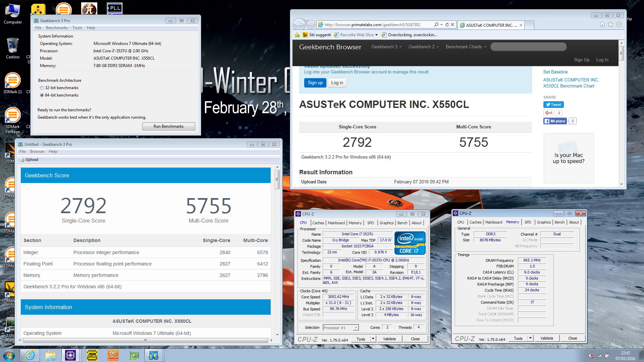644x362 pixels.
Task: Expand the Geekbench 2 nav dropdown
Action: pyautogui.click(x=423, y=47)
